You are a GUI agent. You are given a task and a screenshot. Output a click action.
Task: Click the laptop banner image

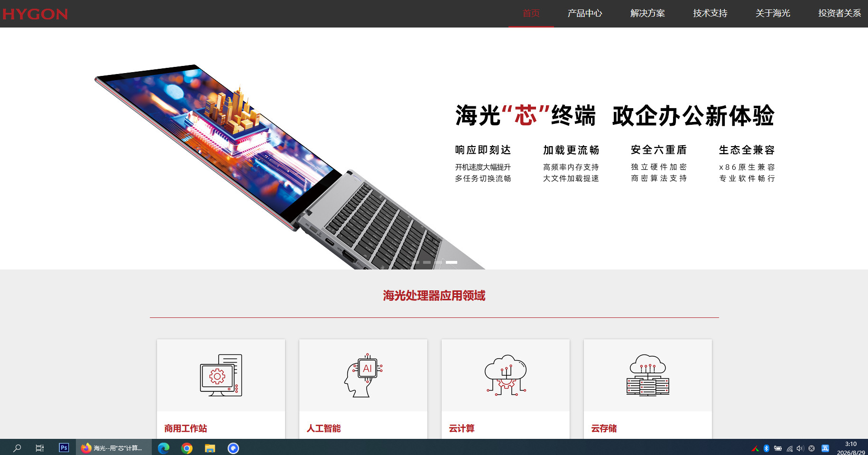pyautogui.click(x=289, y=166)
